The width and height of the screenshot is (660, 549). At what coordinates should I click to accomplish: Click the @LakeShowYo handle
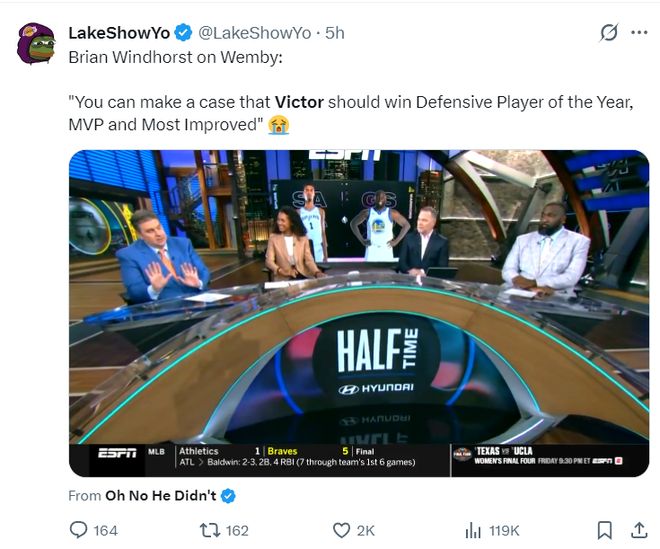pyautogui.click(x=255, y=33)
